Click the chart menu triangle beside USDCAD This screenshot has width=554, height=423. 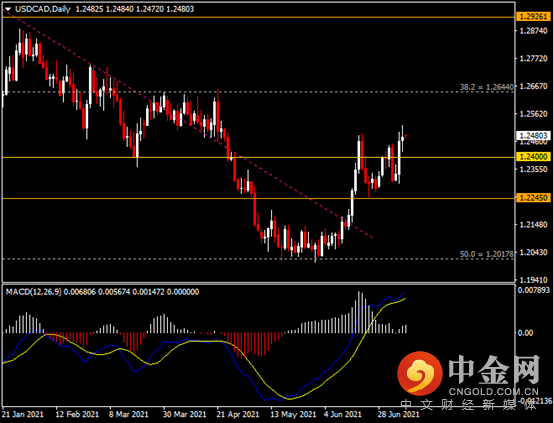coord(8,10)
